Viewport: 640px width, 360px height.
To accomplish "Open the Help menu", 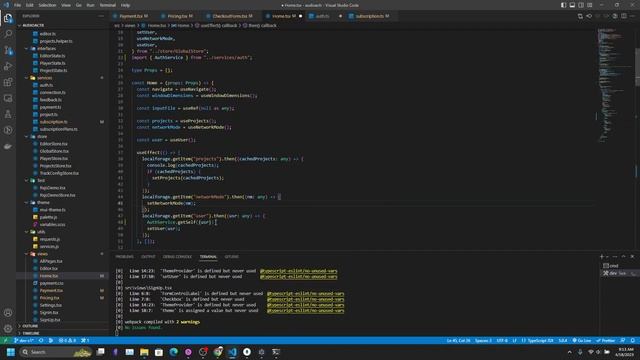I will pos(125,5).
